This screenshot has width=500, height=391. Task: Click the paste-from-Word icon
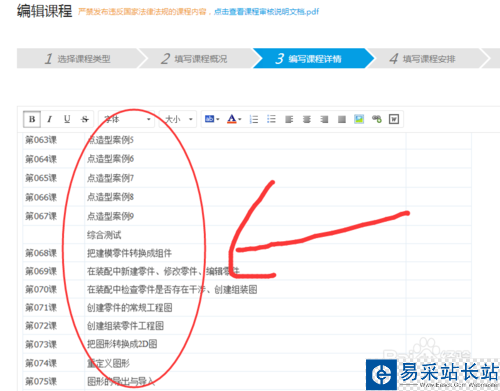[394, 119]
